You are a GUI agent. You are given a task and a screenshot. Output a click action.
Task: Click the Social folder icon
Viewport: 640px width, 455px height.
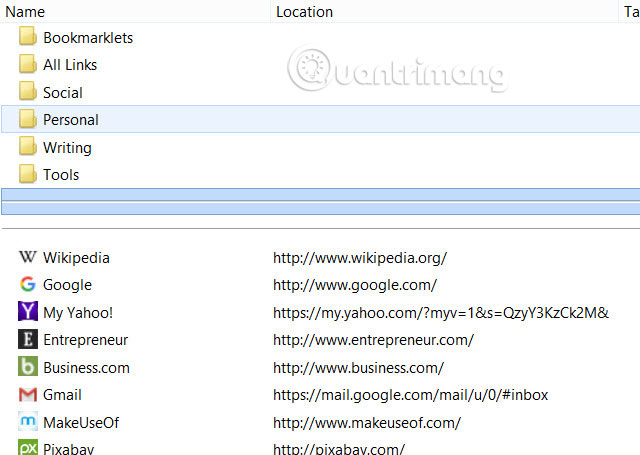coord(28,91)
